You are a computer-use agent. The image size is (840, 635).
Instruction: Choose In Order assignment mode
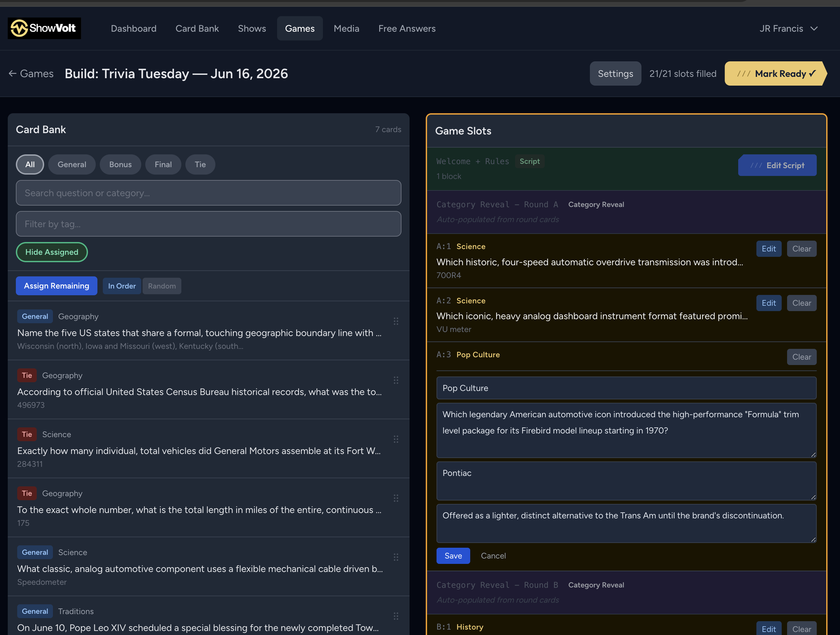(x=122, y=285)
